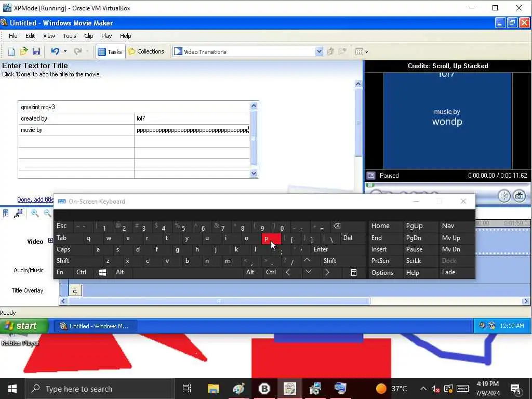Click the Narrate Timeline microphone icon
Image resolution: width=532 pixels, height=399 pixels.
click(18, 213)
